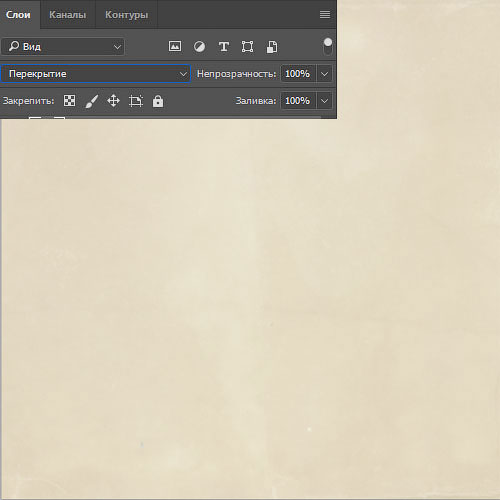Open the Перекрытие blend mode dropdown
Viewport: 500px width, 500px height.
[x=96, y=74]
